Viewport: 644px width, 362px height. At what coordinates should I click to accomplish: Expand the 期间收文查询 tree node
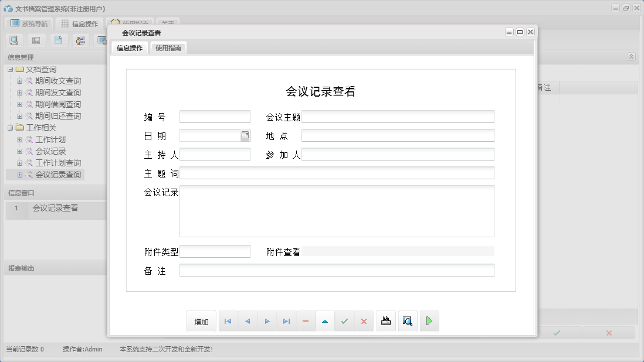point(19,81)
